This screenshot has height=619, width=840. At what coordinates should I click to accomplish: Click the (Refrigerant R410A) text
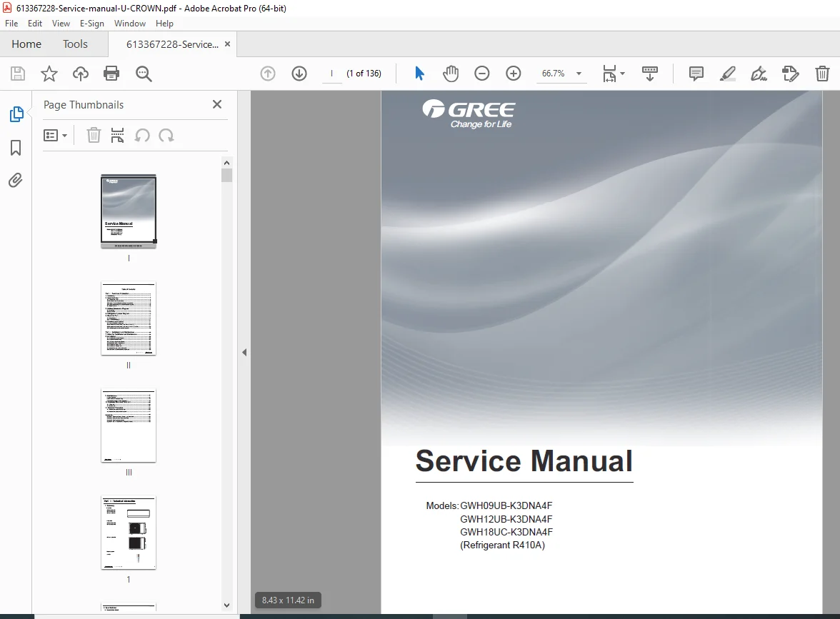pyautogui.click(x=503, y=545)
